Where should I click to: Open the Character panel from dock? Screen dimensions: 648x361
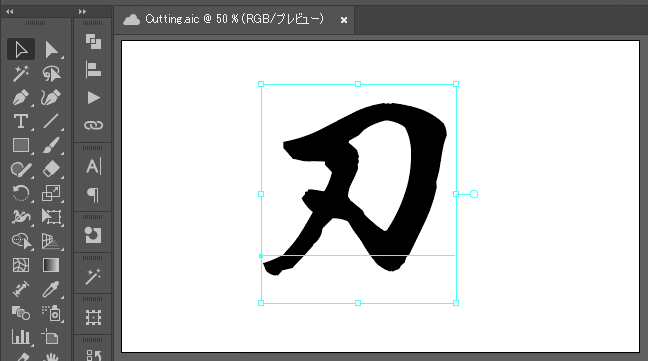93,167
